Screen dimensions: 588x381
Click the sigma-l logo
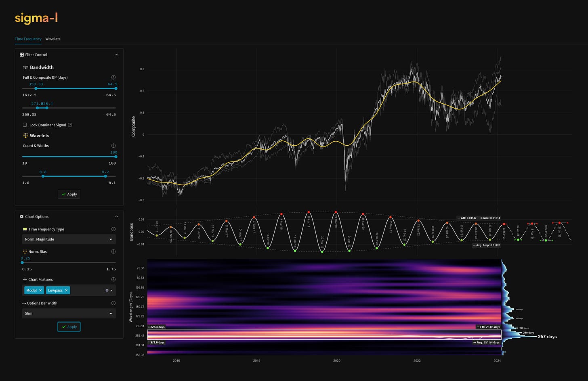tap(37, 18)
